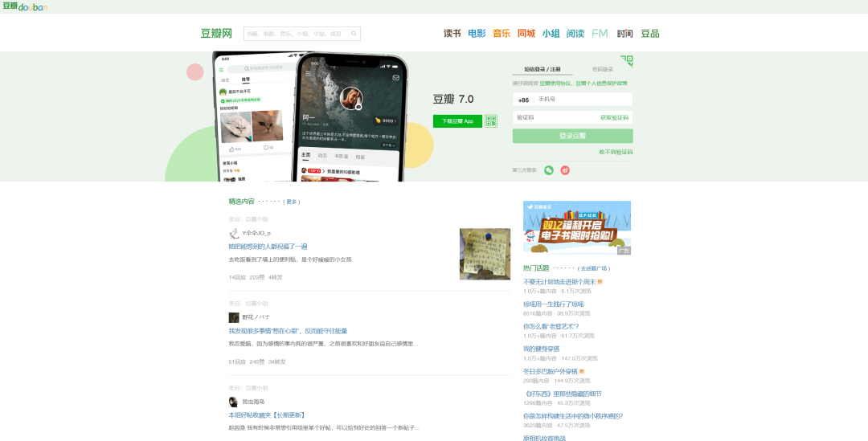Show the app download QR code
The image size is (868, 441).
491,121
